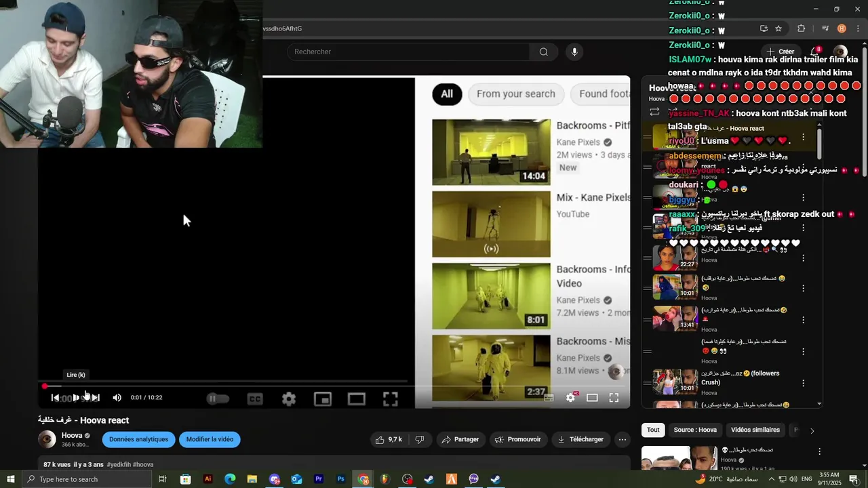Like the video (9,7 k)
Viewport: 868px width, 488px height.
(x=388, y=440)
